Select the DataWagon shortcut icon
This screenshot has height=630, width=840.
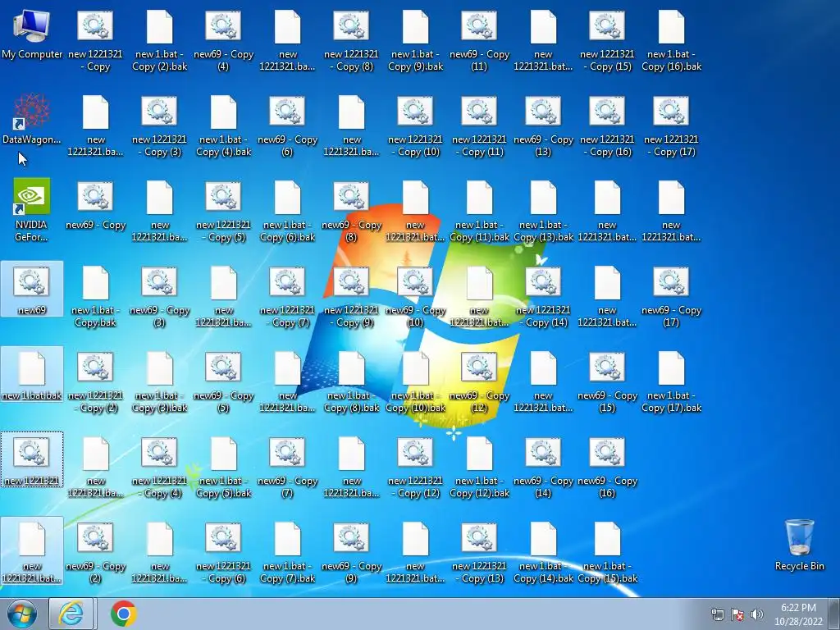coord(32,120)
